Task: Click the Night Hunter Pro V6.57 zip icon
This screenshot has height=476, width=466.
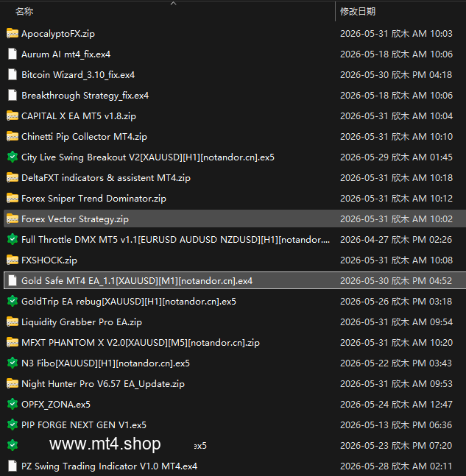Action: pos(13,384)
